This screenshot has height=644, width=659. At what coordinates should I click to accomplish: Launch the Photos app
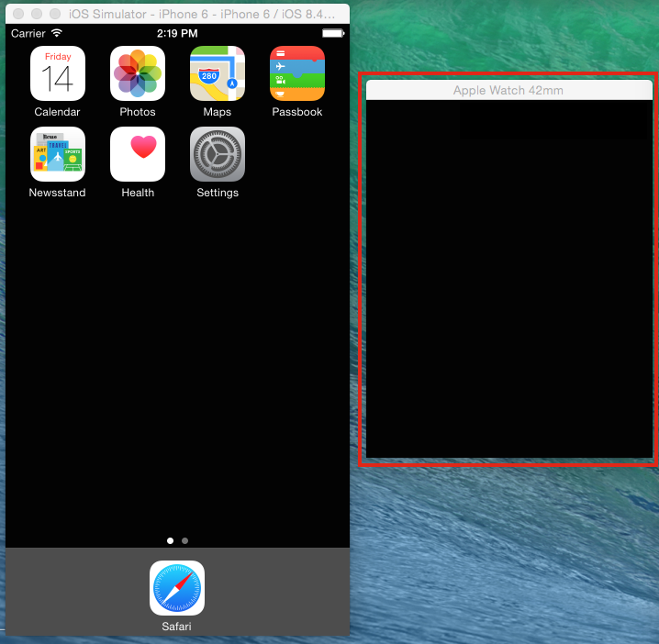coord(138,73)
